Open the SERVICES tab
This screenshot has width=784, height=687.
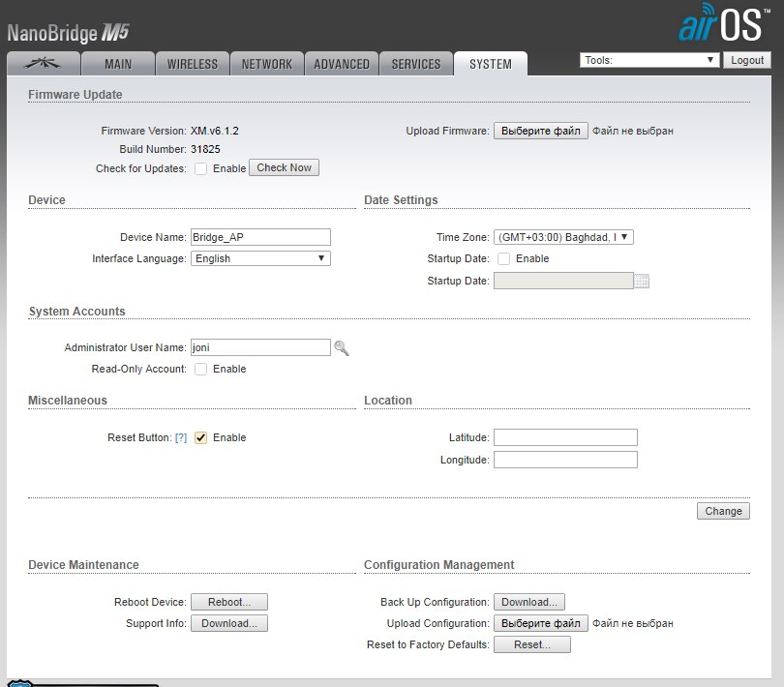416,64
